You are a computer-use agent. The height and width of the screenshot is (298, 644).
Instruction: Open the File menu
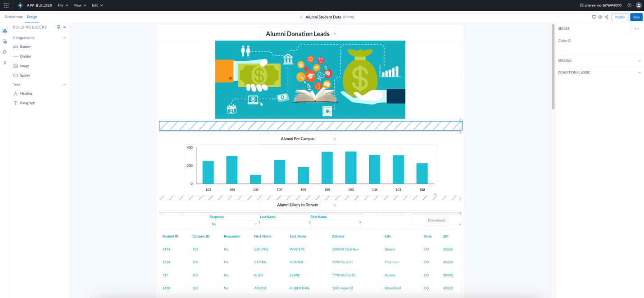click(x=62, y=5)
